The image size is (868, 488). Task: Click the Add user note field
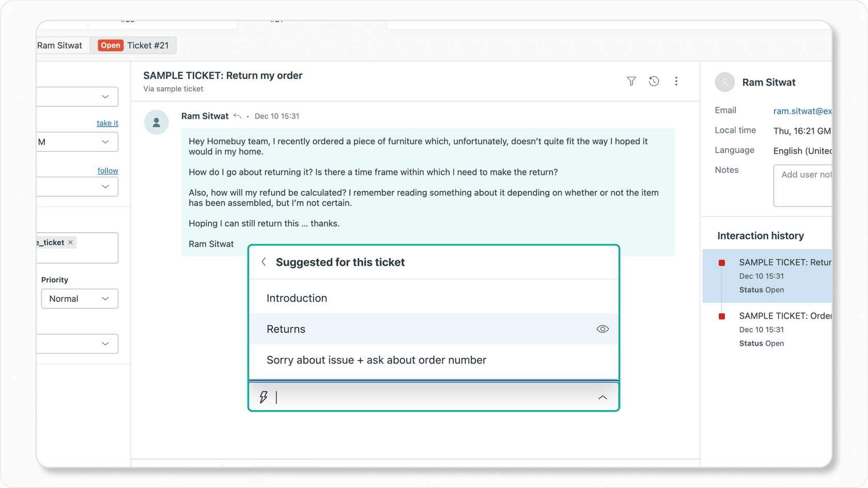click(806, 185)
